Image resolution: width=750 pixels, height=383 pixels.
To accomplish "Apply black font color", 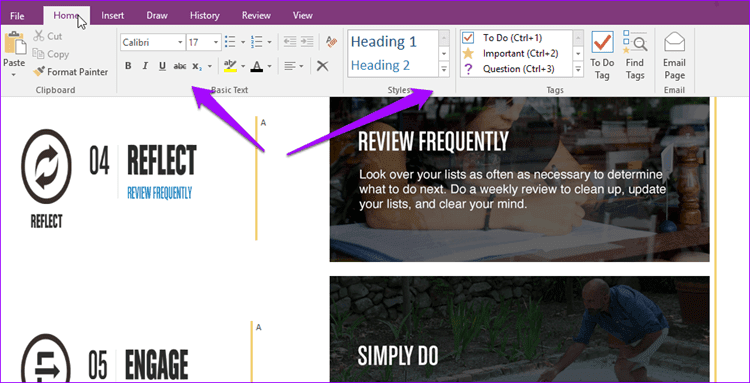I will click(257, 66).
